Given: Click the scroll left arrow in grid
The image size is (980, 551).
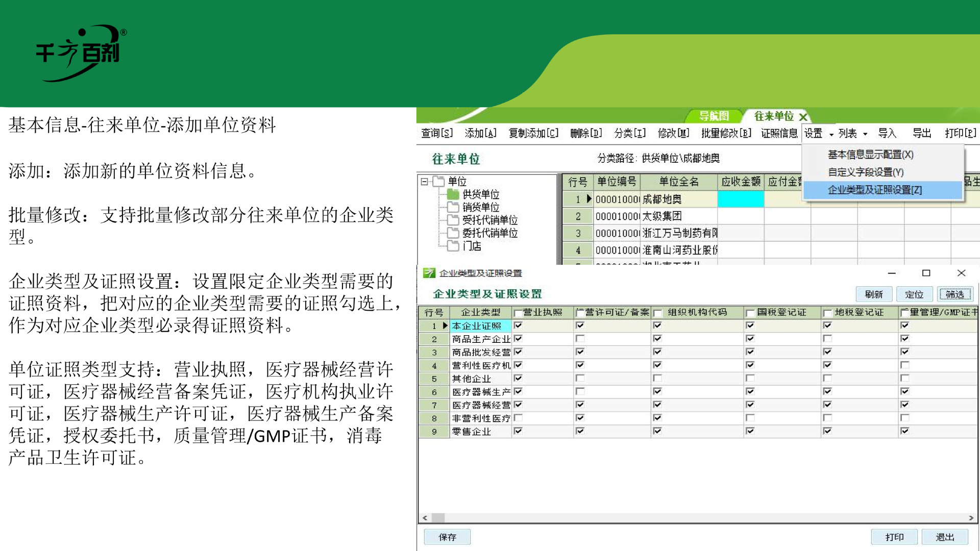Looking at the screenshot, I should [x=425, y=518].
